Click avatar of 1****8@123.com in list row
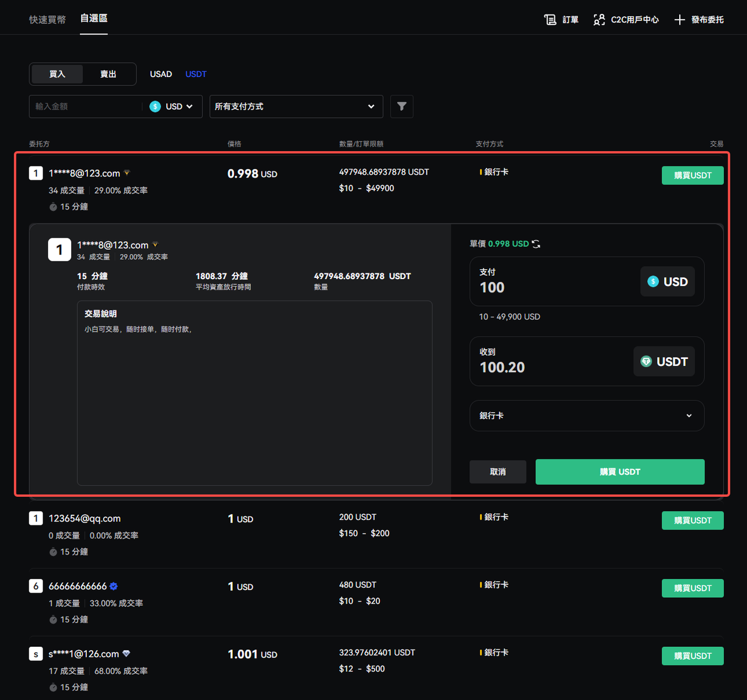This screenshot has height=700, width=747. (x=36, y=173)
